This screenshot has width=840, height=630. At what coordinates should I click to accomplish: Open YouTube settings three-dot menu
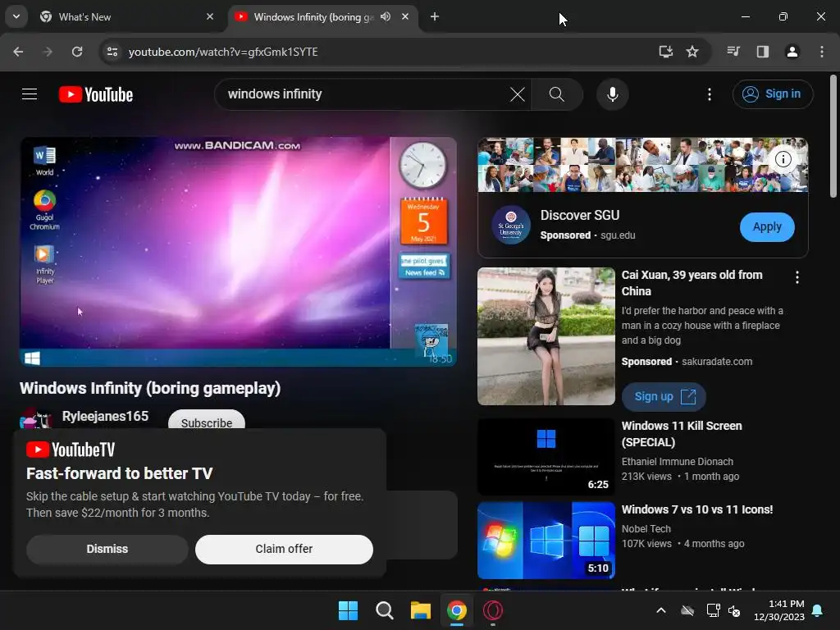(710, 94)
